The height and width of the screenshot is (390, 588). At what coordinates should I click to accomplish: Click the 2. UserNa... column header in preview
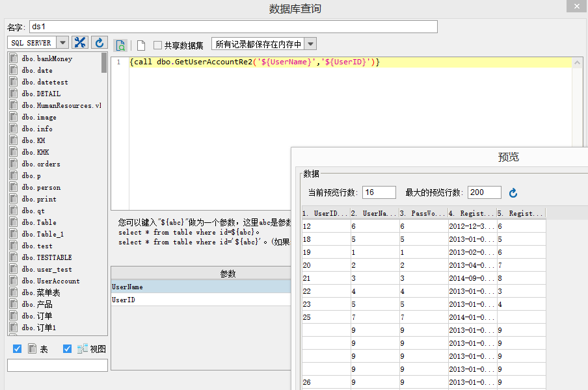(x=375, y=213)
